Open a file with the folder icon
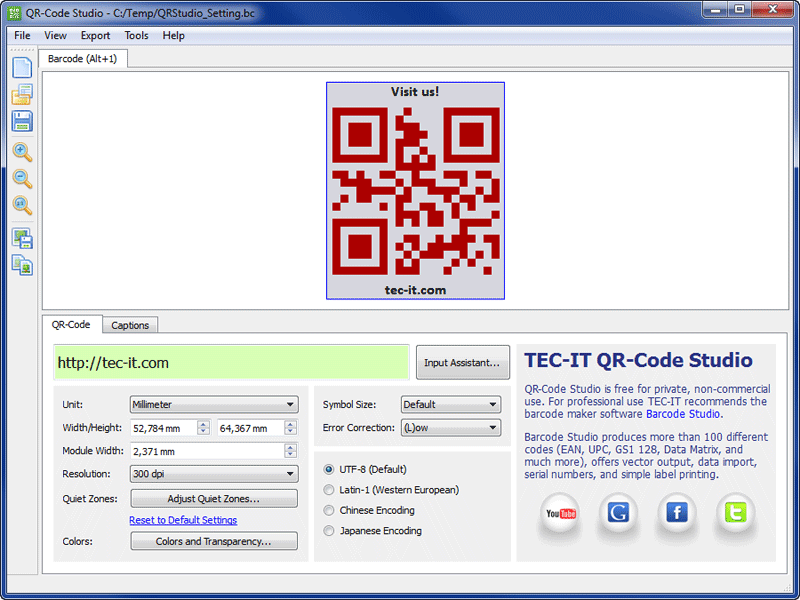The width and height of the screenshot is (800, 600). click(x=22, y=94)
